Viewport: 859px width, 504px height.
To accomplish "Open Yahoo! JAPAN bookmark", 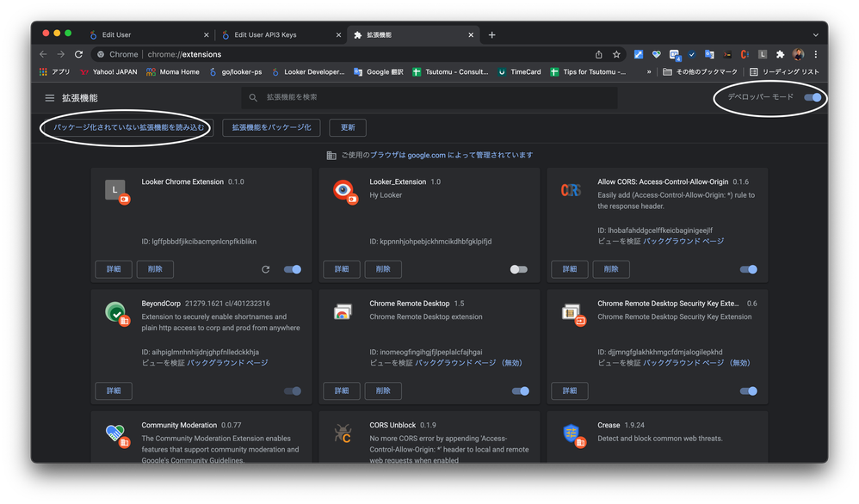I will coord(108,71).
